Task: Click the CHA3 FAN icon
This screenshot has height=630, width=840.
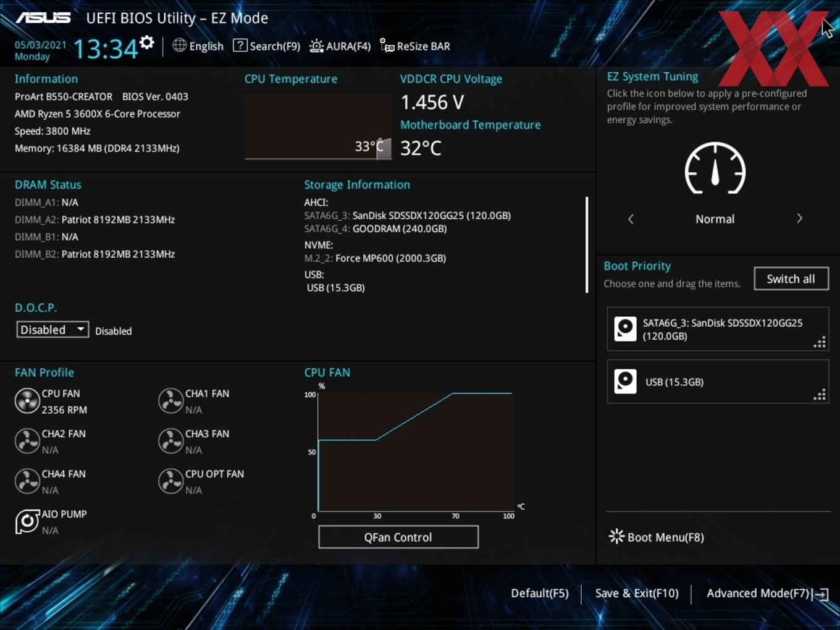Action: [170, 441]
